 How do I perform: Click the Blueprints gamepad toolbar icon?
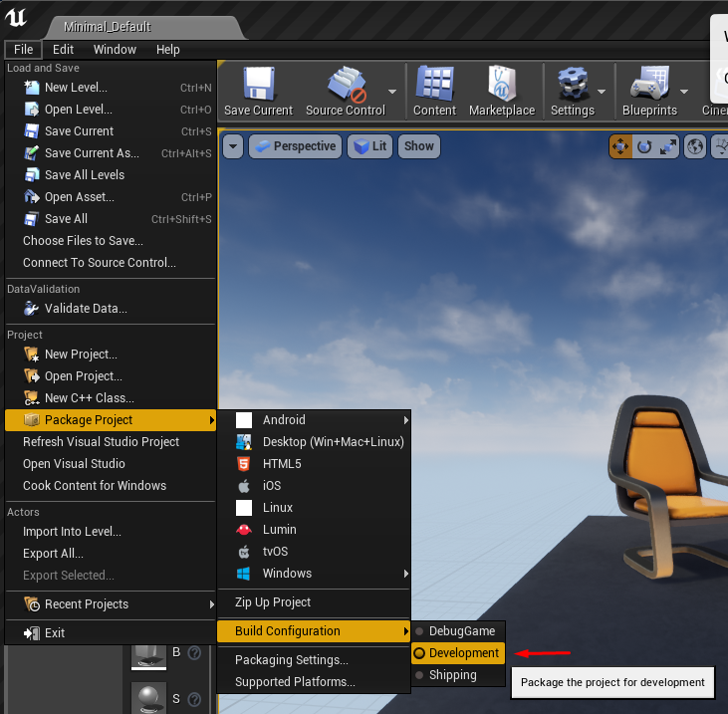[649, 84]
